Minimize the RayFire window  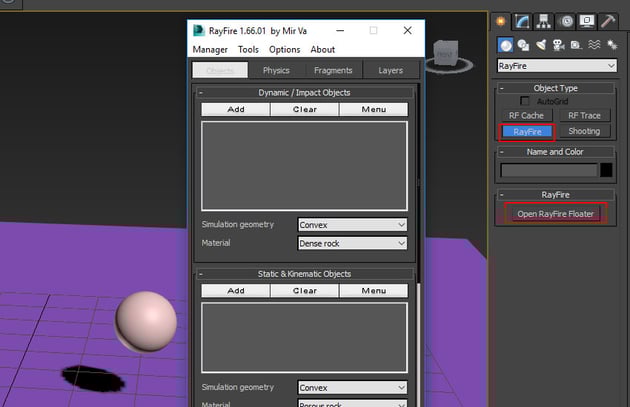tap(340, 31)
